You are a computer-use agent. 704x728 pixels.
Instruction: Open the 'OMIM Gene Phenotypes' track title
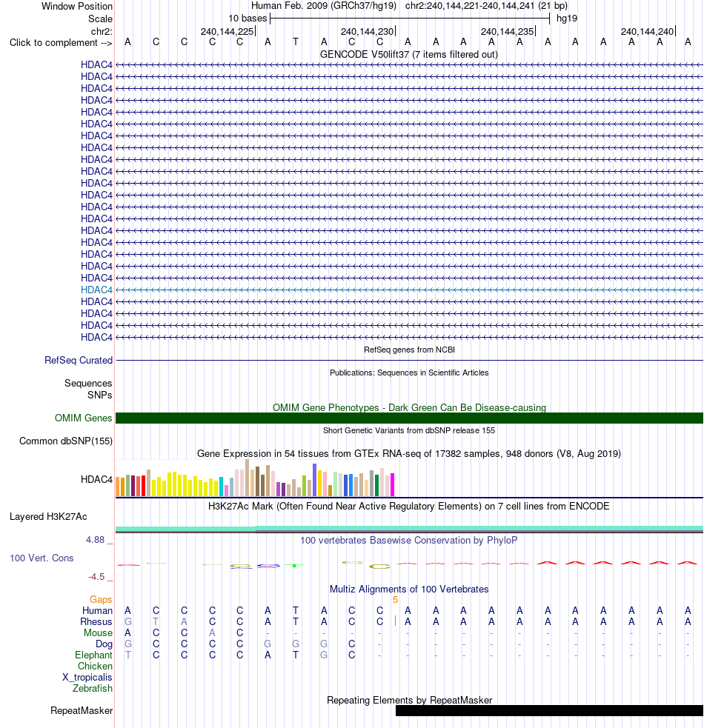(x=409, y=407)
